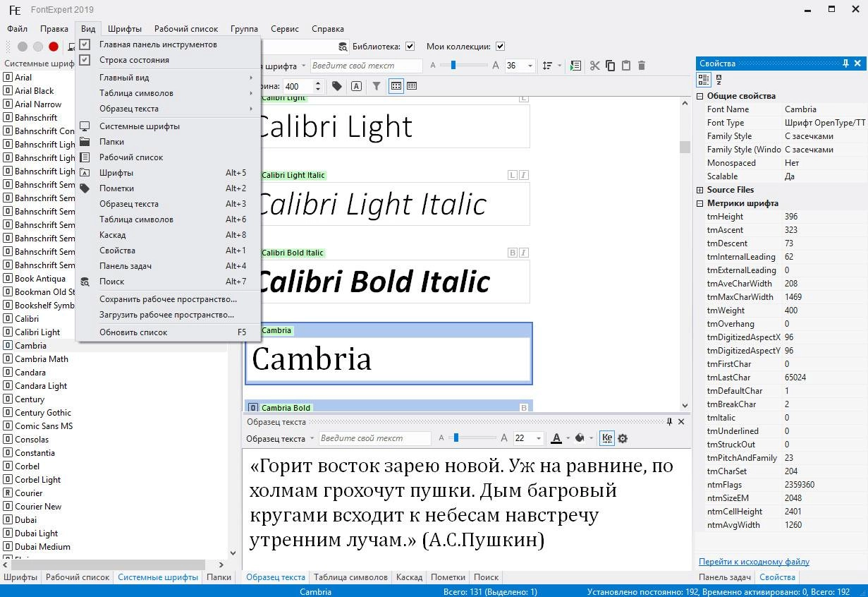This screenshot has height=597, width=868.
Task: Switch to the Пометки tab
Action: click(x=448, y=577)
